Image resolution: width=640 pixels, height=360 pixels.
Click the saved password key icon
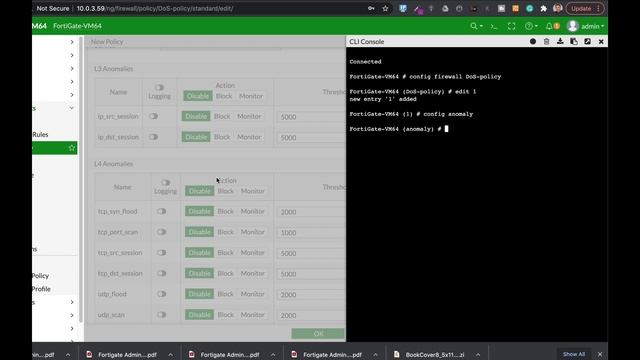click(371, 8)
